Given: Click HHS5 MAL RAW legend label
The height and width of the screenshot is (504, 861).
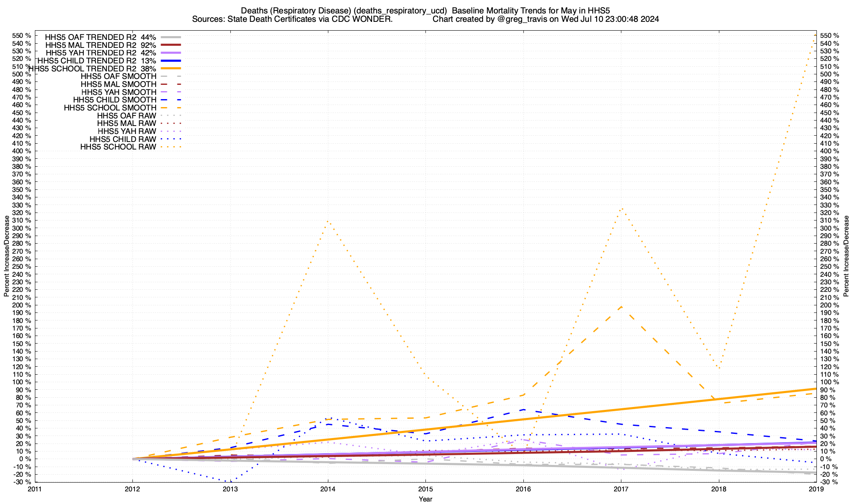Looking at the screenshot, I should click(x=127, y=123).
